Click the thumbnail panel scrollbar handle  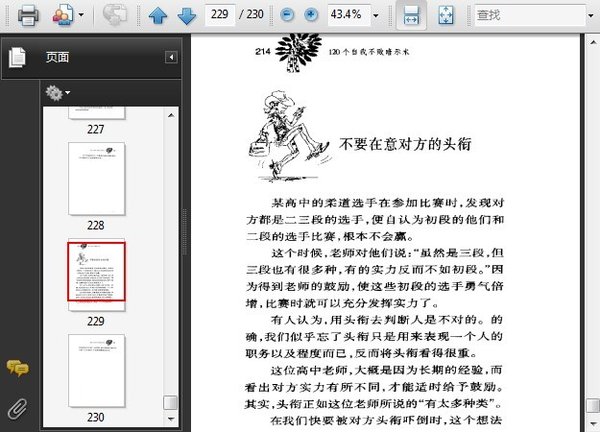pyautogui.click(x=170, y=403)
